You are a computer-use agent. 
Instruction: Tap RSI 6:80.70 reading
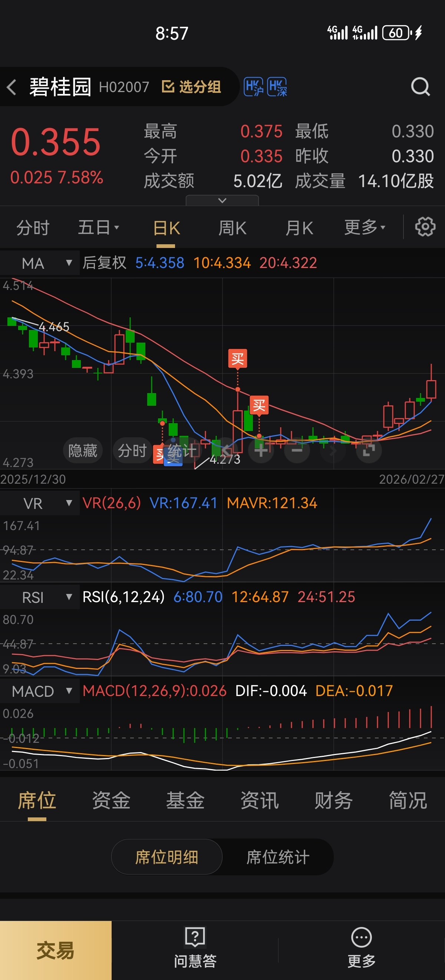pos(198,597)
